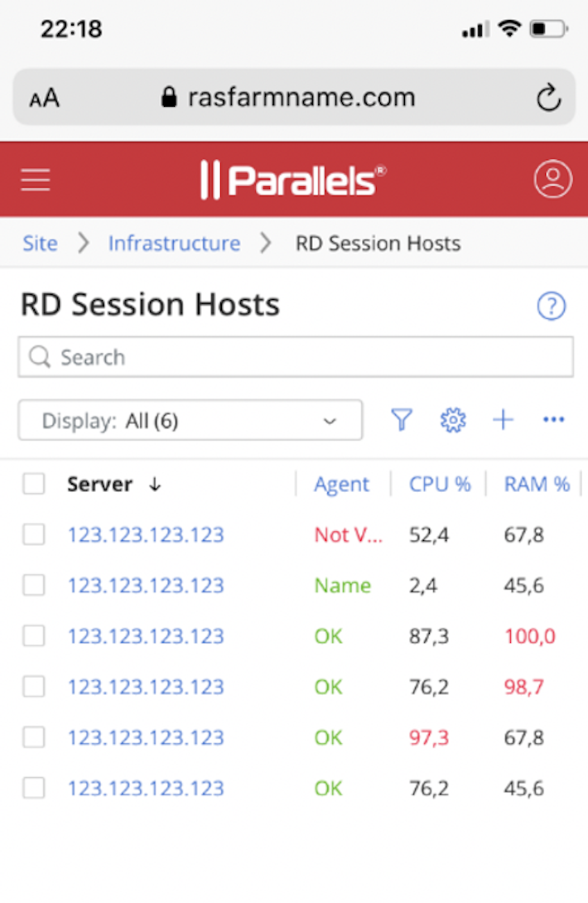Click the RD Session Hosts page heading
Image resolution: width=588 pixels, height=903 pixels.
pos(150,305)
